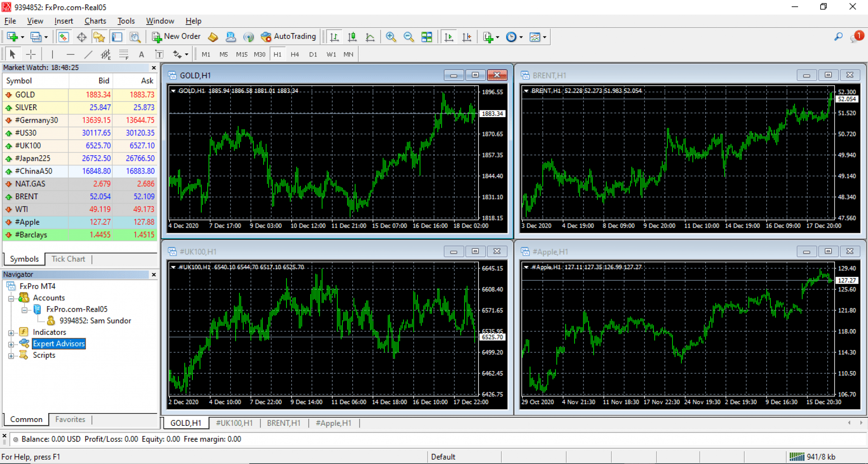Select the text label tool
The image size is (868, 464).
coord(159,54)
